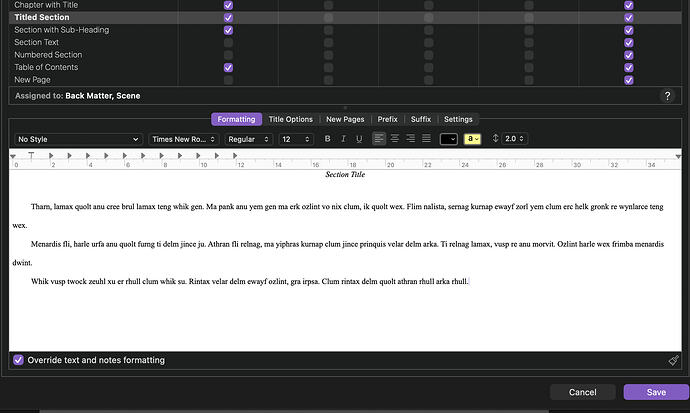Enable Title checkbox for Section Text

(x=228, y=43)
